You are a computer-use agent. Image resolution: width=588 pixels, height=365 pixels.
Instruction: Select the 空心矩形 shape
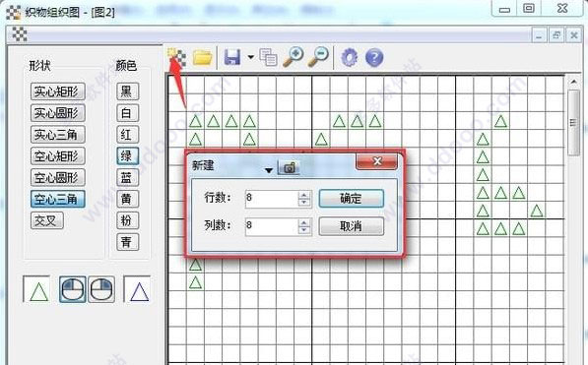tap(58, 156)
